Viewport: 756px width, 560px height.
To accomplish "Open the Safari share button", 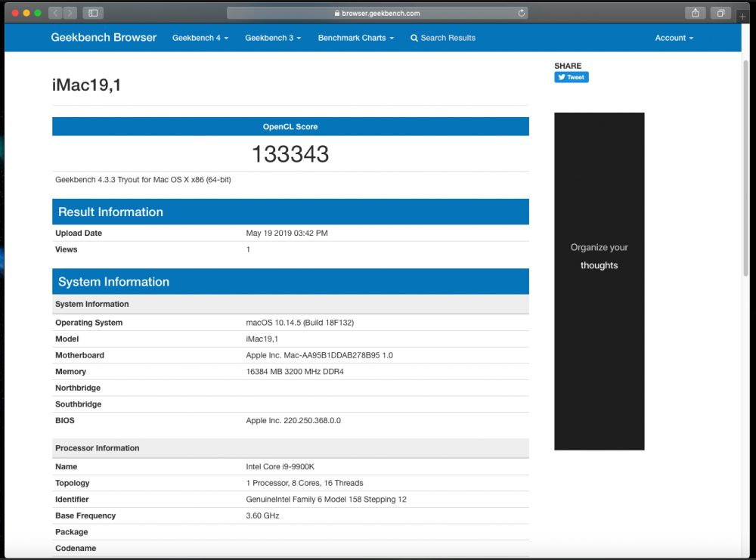I will 696,13.
